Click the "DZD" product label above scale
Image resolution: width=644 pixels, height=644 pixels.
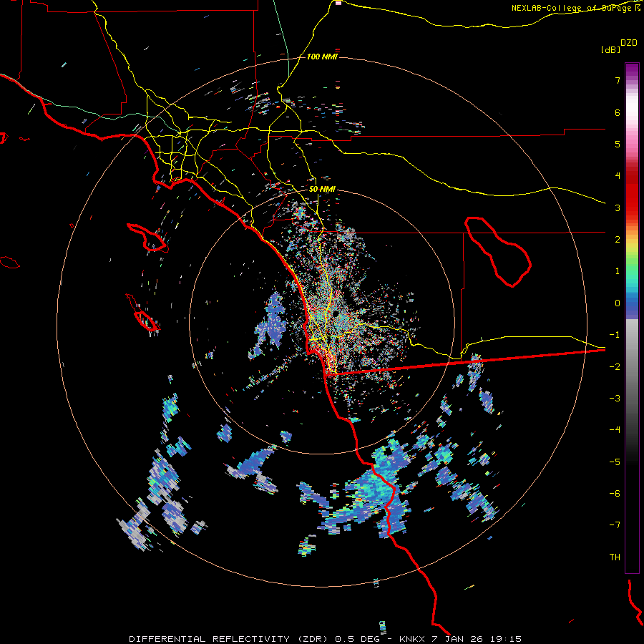629,43
